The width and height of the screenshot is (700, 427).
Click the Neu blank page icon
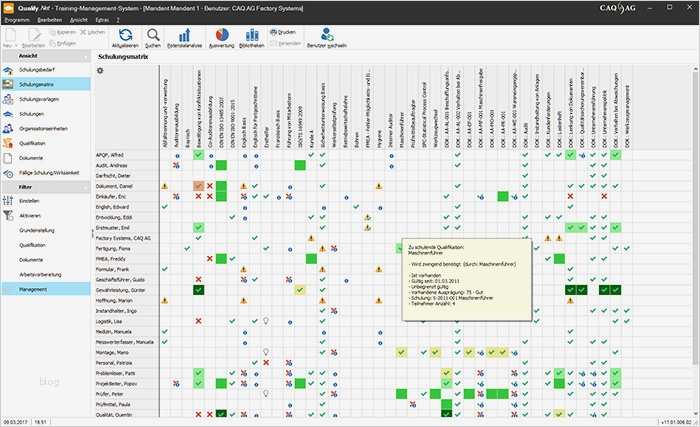pyautogui.click(x=10, y=35)
